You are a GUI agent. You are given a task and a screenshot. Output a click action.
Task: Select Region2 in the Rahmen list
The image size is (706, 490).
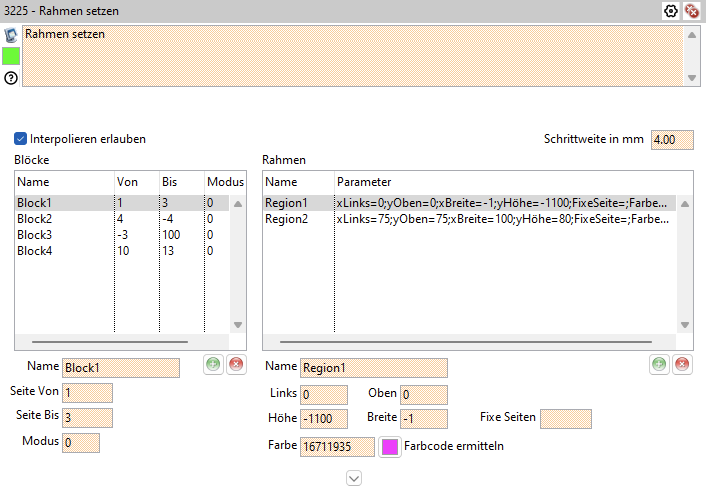288,219
